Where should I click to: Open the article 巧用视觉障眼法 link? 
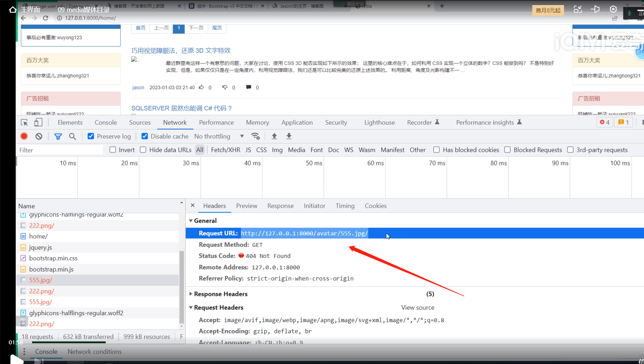pos(181,51)
